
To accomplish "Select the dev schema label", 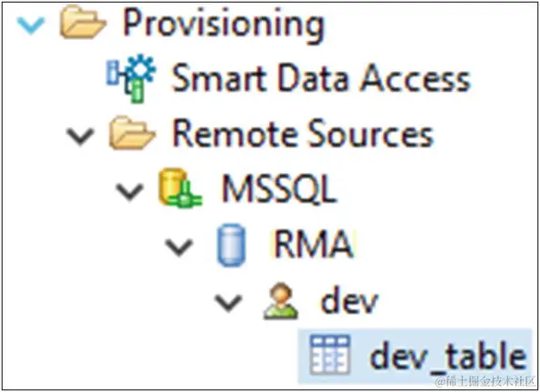I will (x=349, y=300).
